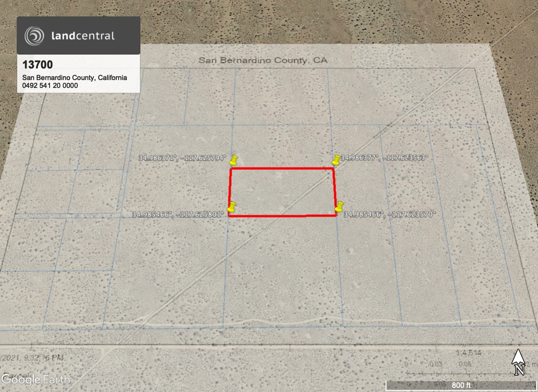The height and width of the screenshot is (392, 538).
Task: Select the southeast yellow pushpin marker
Action: pos(340,207)
